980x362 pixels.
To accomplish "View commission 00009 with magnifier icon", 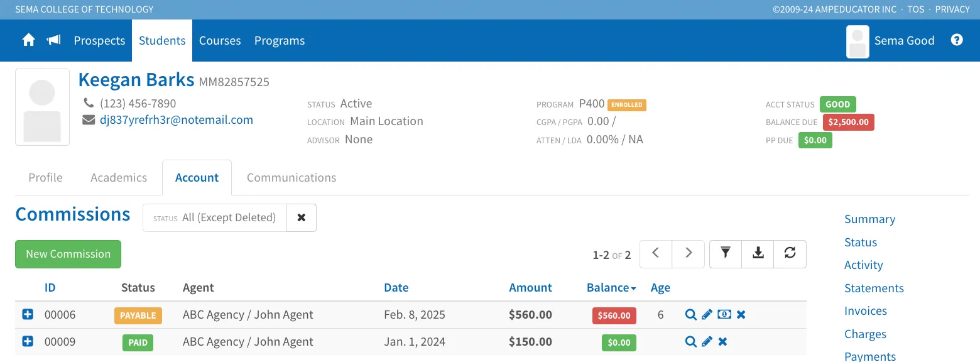I will [690, 342].
